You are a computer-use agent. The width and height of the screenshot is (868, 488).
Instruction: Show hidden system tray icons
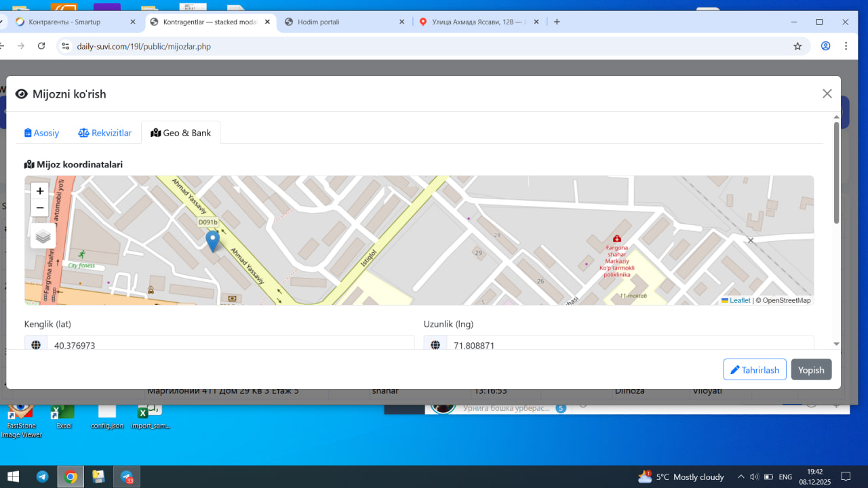741,476
